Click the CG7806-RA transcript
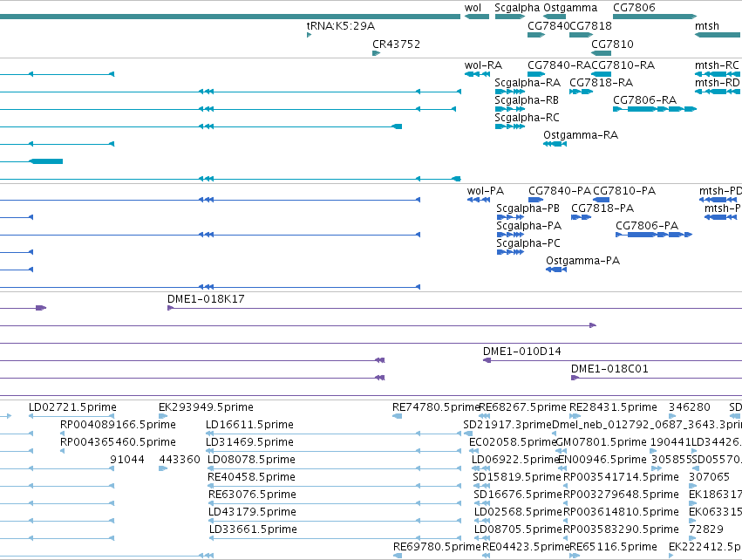Viewport: 742px width, 560px height. pyautogui.click(x=655, y=109)
